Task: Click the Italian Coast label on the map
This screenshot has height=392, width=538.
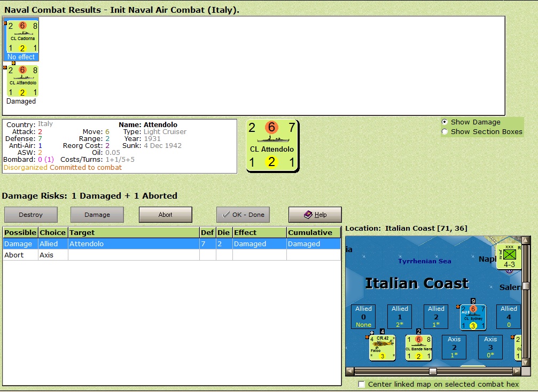Action: tap(417, 283)
